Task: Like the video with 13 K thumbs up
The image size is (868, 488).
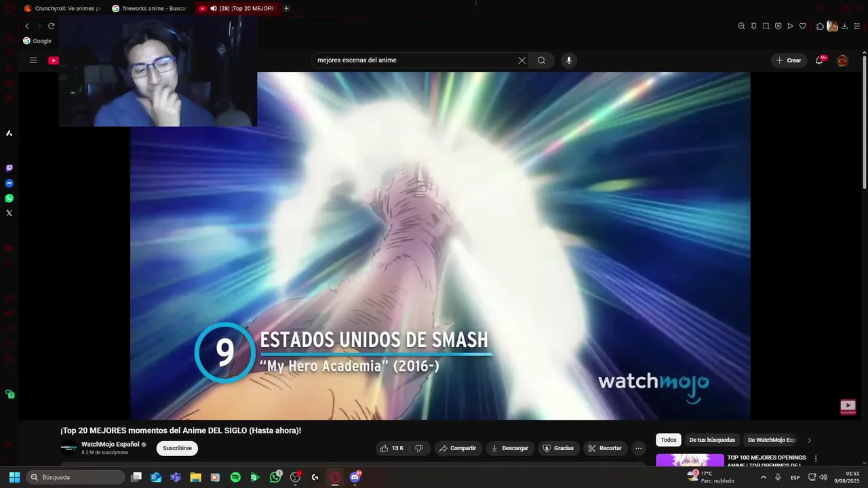Action: 392,448
